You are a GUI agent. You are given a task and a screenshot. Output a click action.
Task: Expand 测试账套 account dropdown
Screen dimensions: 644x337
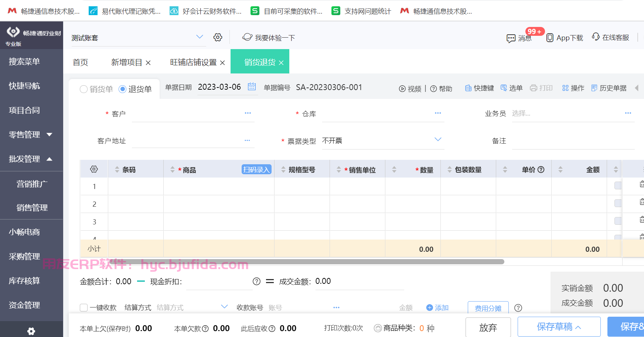click(x=200, y=37)
